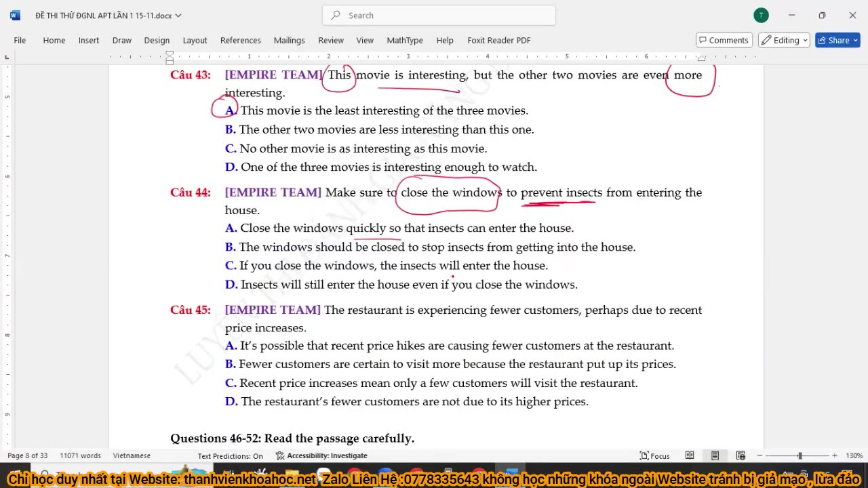Click the Word app icon
Viewport: 868px width, 488px height.
15,15
